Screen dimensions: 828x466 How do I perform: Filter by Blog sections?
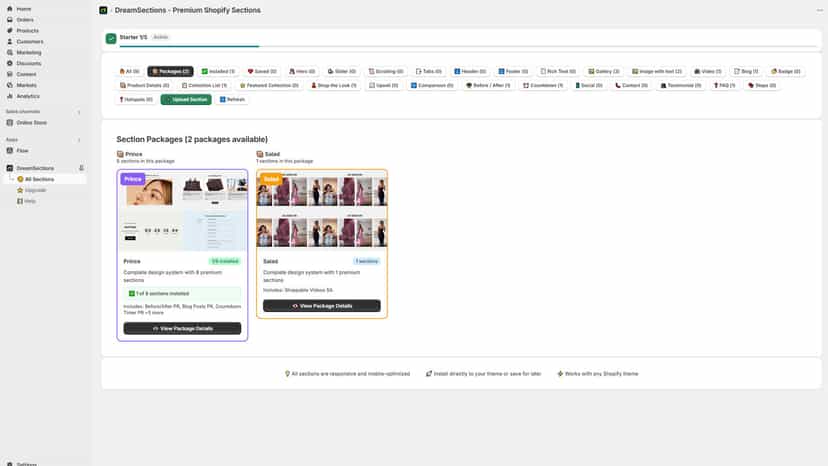click(x=746, y=71)
